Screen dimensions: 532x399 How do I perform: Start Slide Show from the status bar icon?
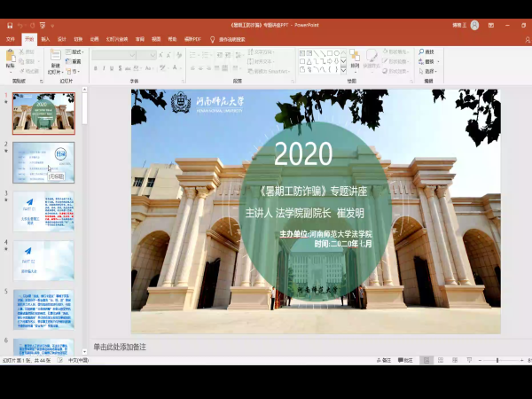(x=469, y=360)
